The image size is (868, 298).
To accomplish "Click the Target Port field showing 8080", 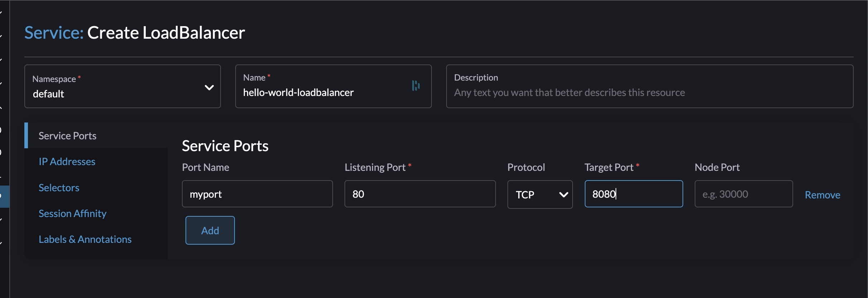I will (x=633, y=194).
